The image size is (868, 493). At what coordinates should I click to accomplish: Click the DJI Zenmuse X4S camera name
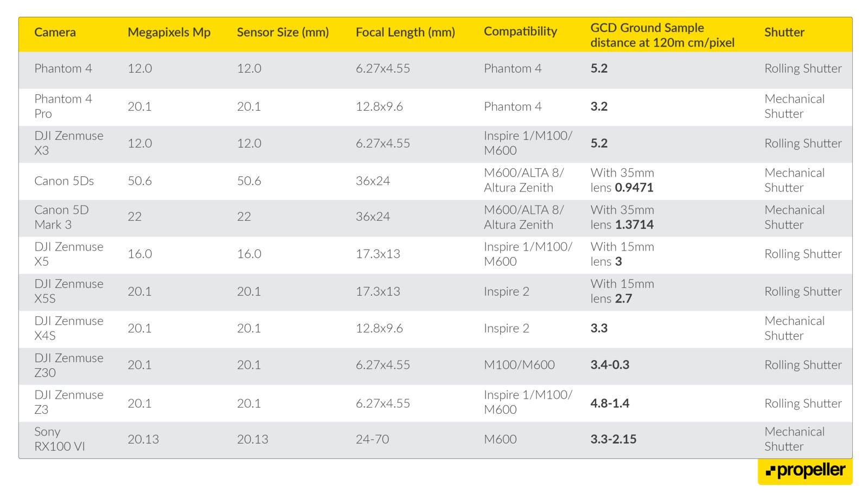click(68, 329)
